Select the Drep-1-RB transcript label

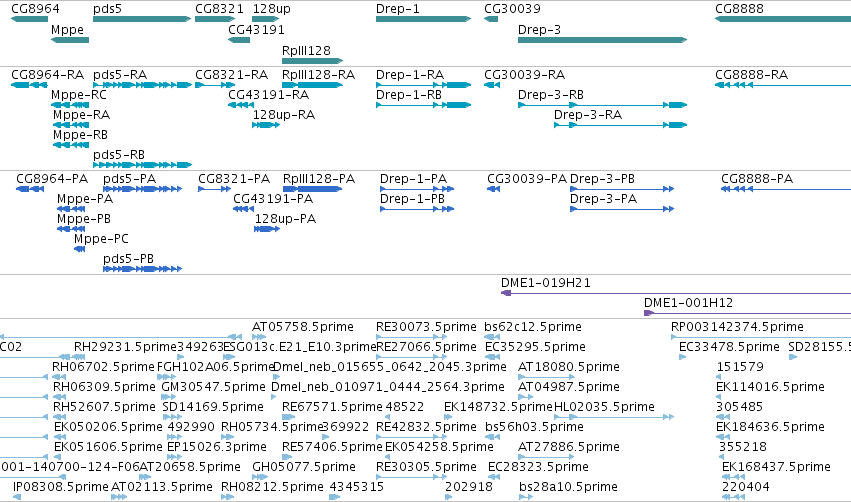pos(409,94)
